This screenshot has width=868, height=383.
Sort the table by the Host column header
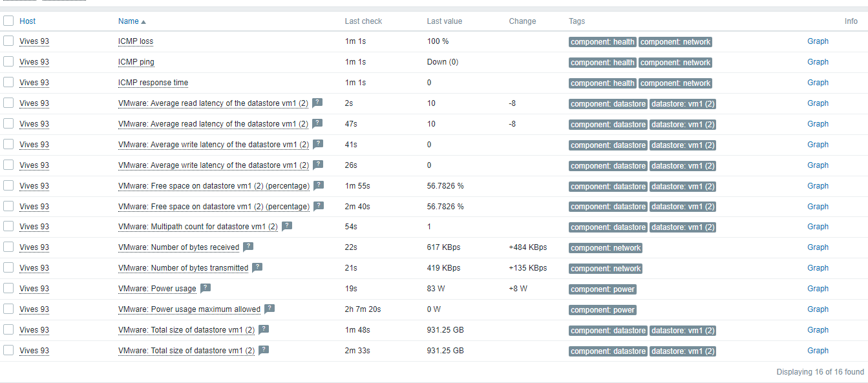[x=28, y=21]
